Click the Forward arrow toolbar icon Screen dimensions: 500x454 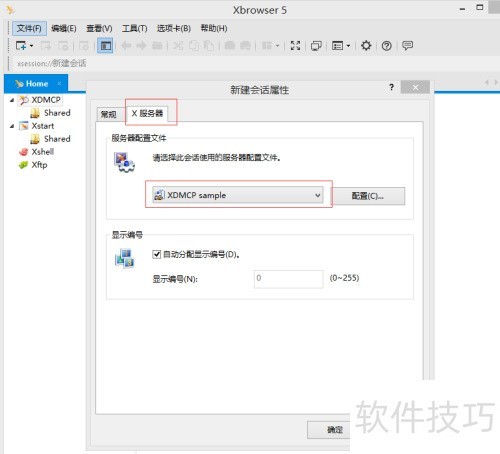point(141,45)
